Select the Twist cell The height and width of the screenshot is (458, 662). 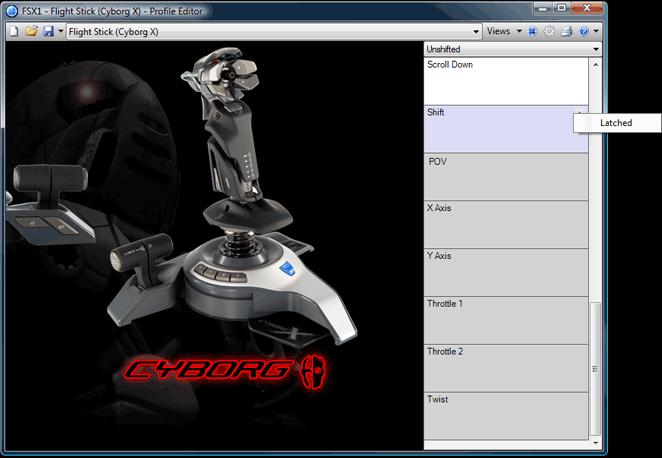(506, 416)
